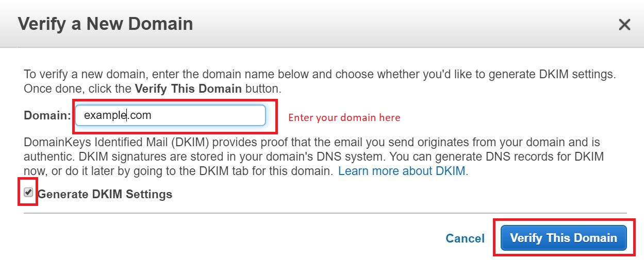Focus the field containing example.com
This screenshot has height=260, width=644.
tap(171, 115)
